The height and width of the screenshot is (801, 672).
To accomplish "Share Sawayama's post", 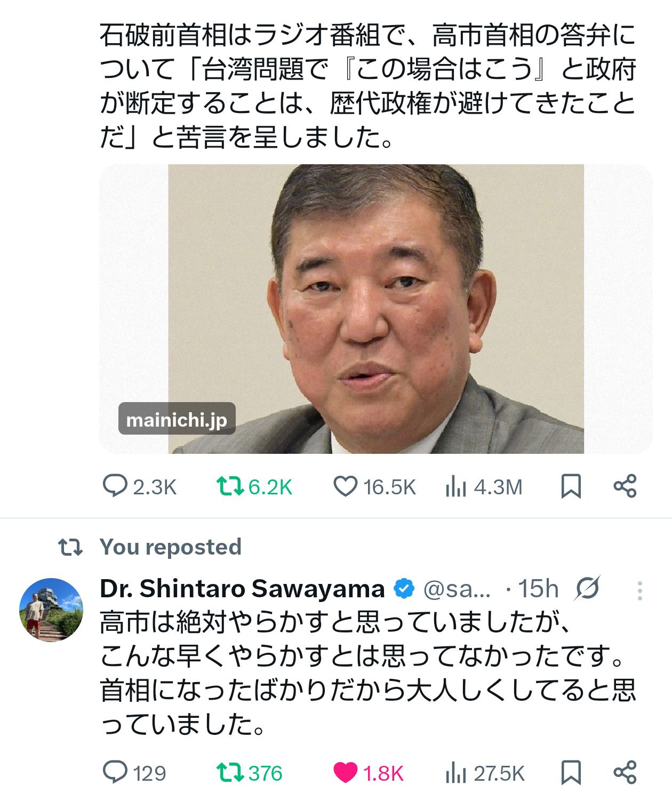I will pyautogui.click(x=625, y=772).
